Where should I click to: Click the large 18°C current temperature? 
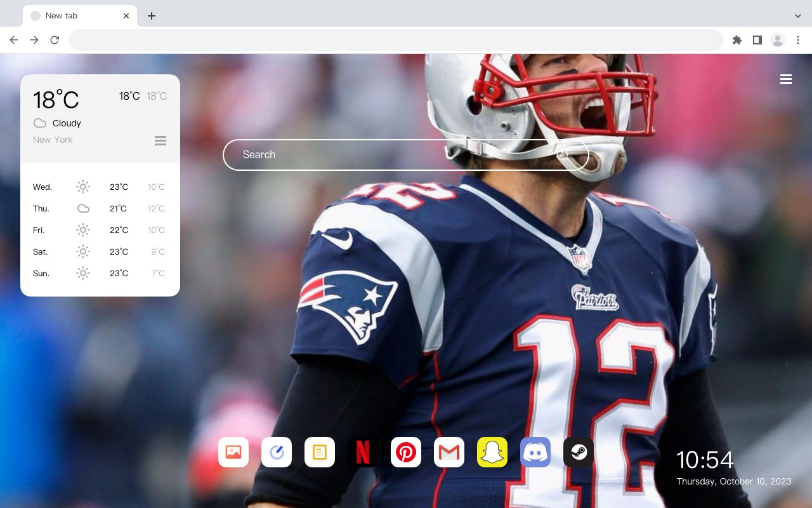click(x=56, y=100)
